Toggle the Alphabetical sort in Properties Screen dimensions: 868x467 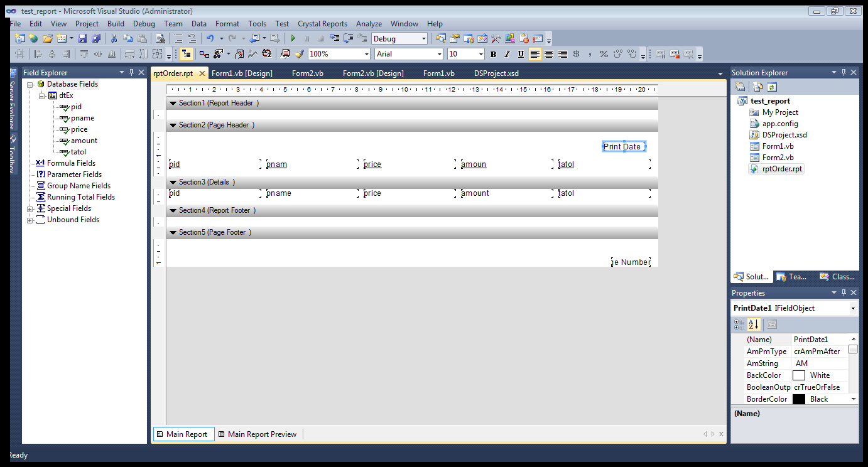click(x=754, y=325)
